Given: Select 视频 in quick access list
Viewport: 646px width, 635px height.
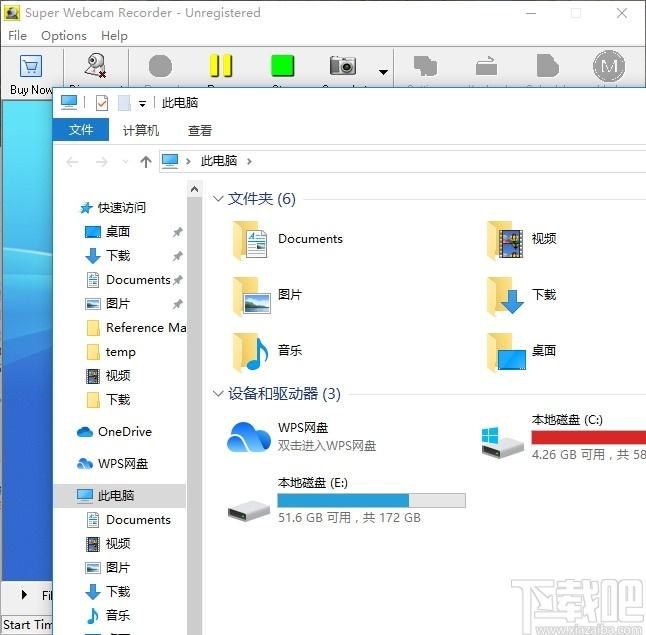Looking at the screenshot, I should click(x=118, y=375).
